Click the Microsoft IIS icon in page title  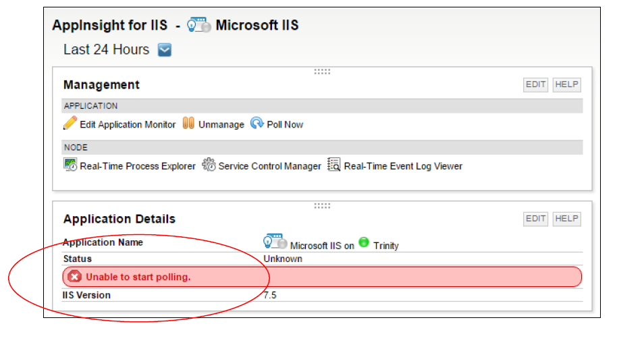point(198,25)
